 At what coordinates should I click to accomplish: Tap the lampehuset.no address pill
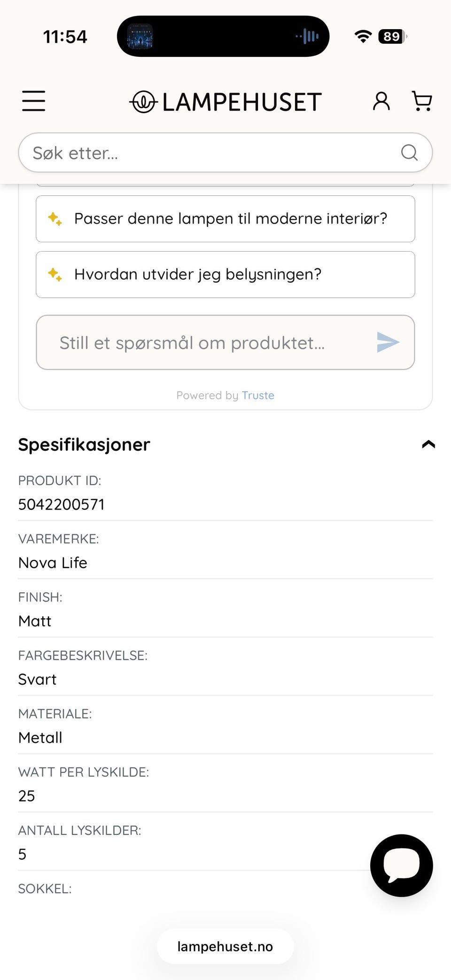(225, 946)
